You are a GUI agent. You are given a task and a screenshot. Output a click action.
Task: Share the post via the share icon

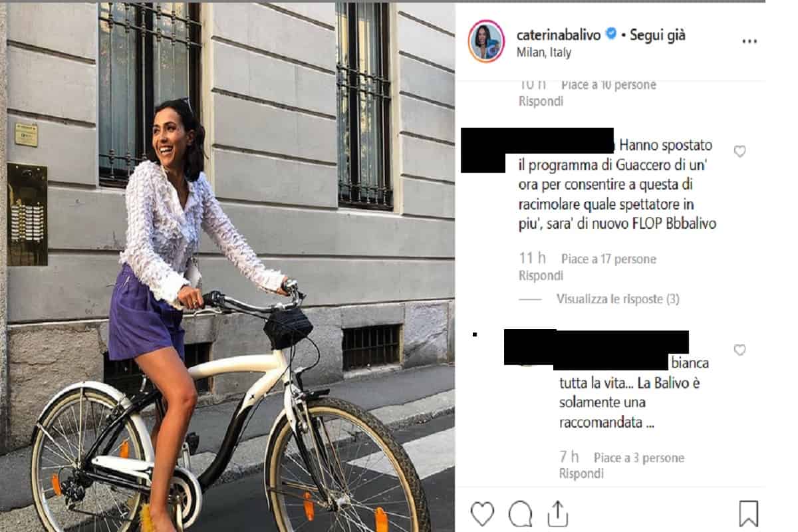pos(557,513)
